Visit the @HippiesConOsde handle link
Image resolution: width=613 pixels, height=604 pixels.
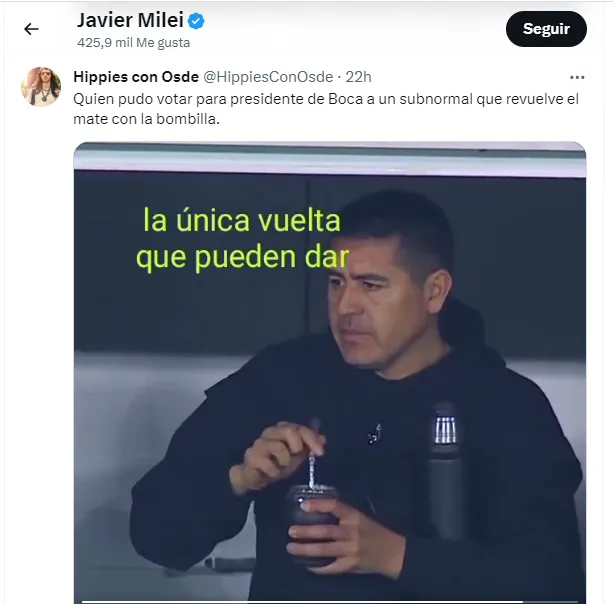click(268, 77)
